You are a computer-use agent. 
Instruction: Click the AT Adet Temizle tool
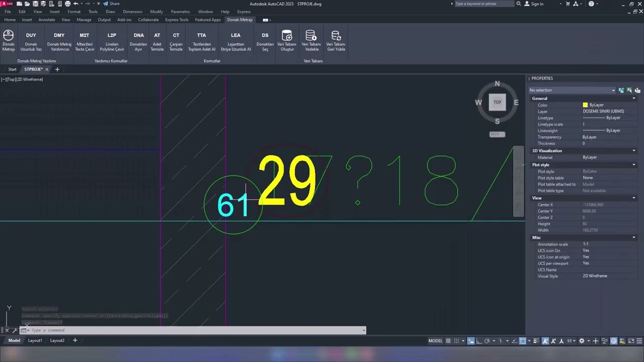(157, 42)
